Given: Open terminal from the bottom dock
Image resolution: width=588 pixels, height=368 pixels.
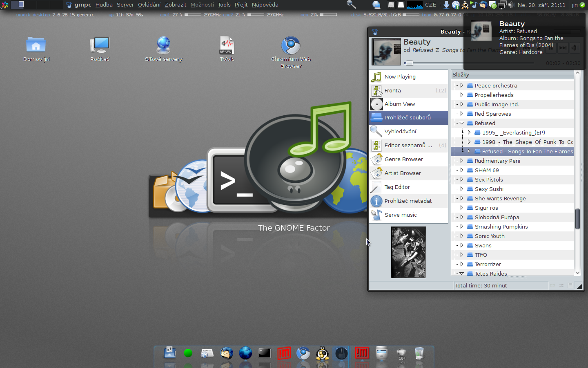Looking at the screenshot, I should point(265,353).
